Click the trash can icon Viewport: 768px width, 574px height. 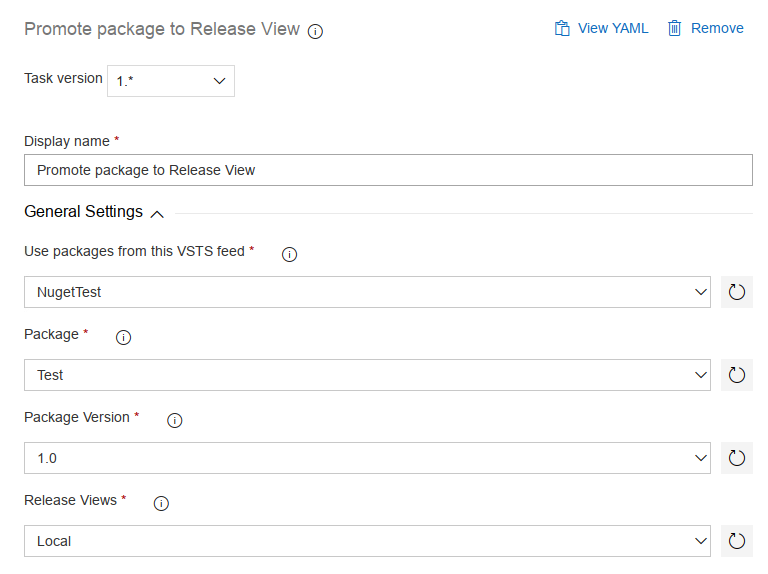675,28
